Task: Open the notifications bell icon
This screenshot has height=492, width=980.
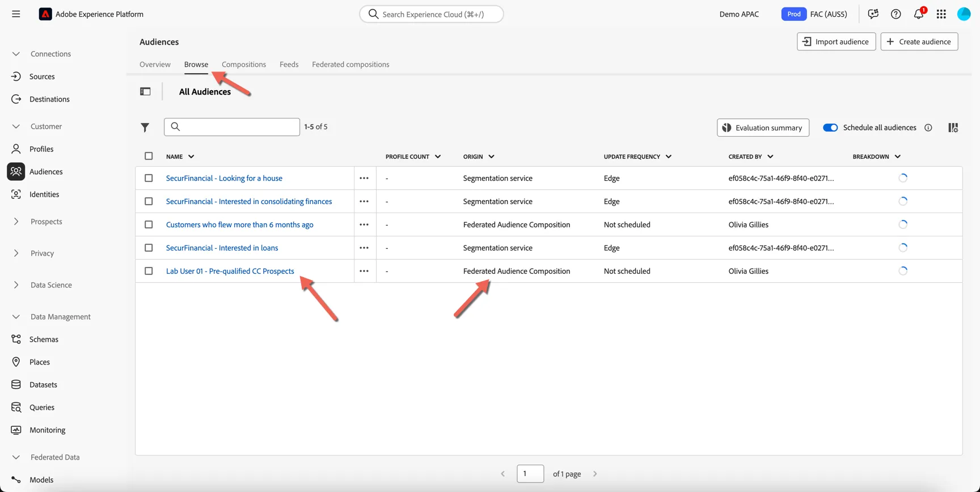Action: [x=918, y=14]
